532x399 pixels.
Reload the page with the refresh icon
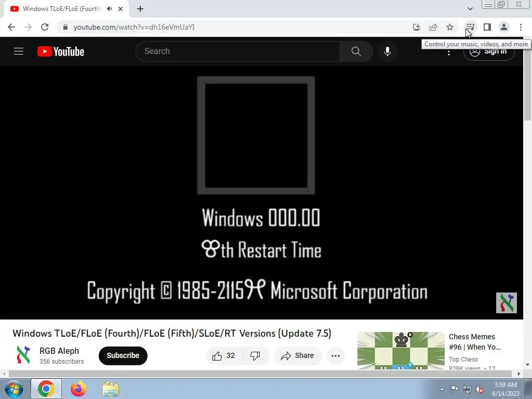[45, 27]
